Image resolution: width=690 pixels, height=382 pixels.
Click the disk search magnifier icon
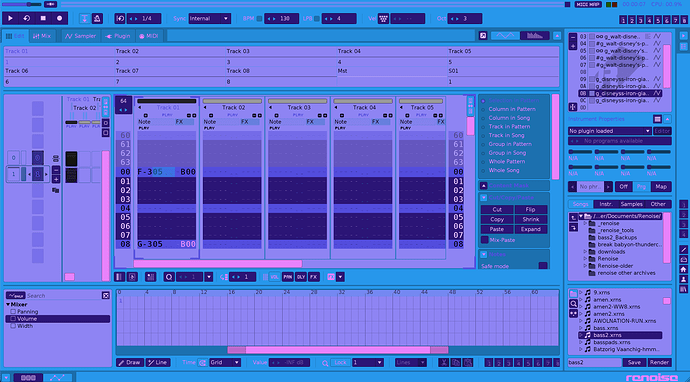573,303
